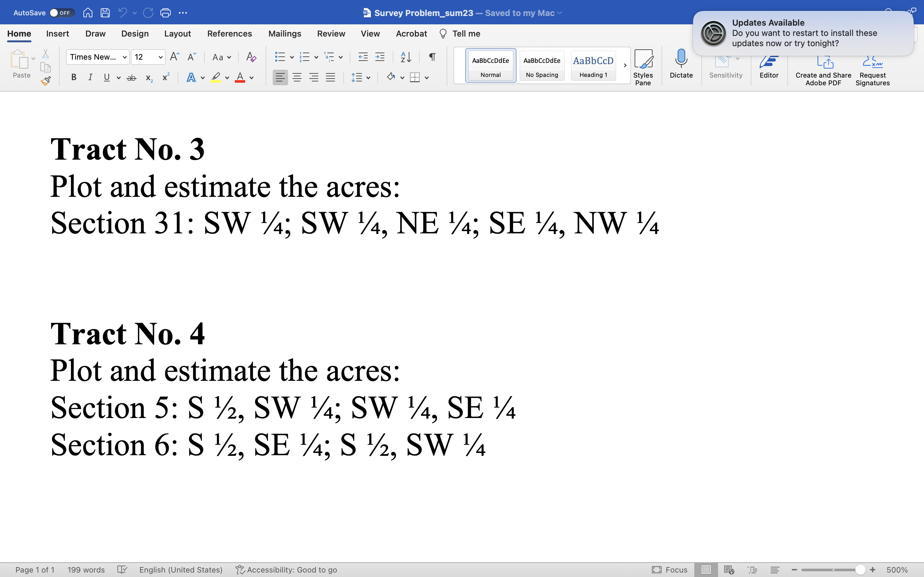This screenshot has height=577, width=924.
Task: Open the Review ribbon tab
Action: [331, 34]
